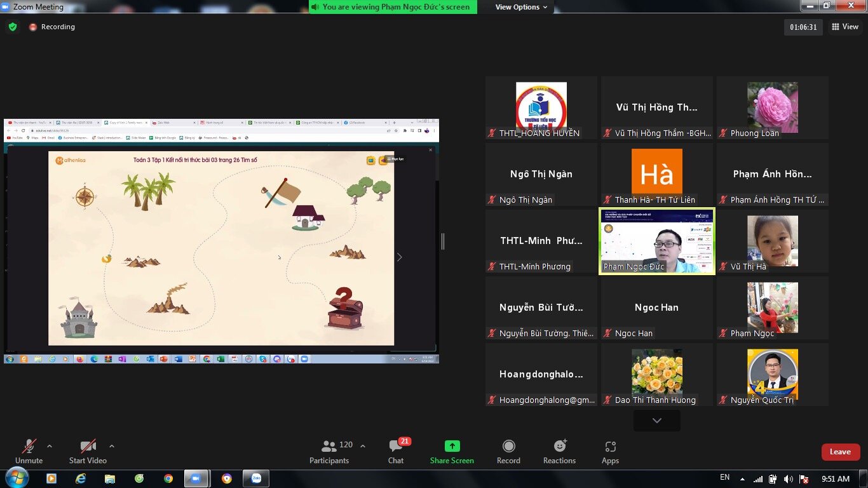The image size is (868, 488).
Task: Open the Participants list of 120 people
Action: (329, 451)
